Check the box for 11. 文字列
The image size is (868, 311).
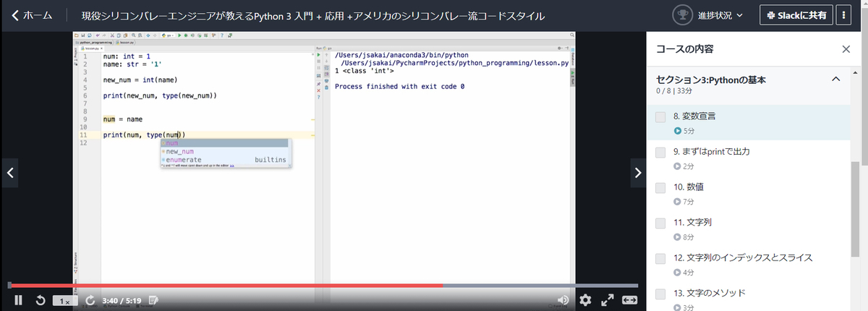[x=660, y=223]
